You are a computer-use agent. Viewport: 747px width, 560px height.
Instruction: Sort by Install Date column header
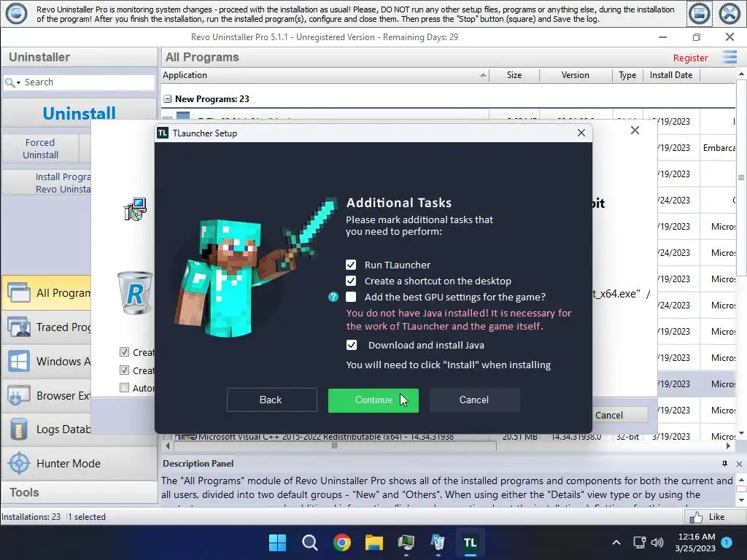671,75
